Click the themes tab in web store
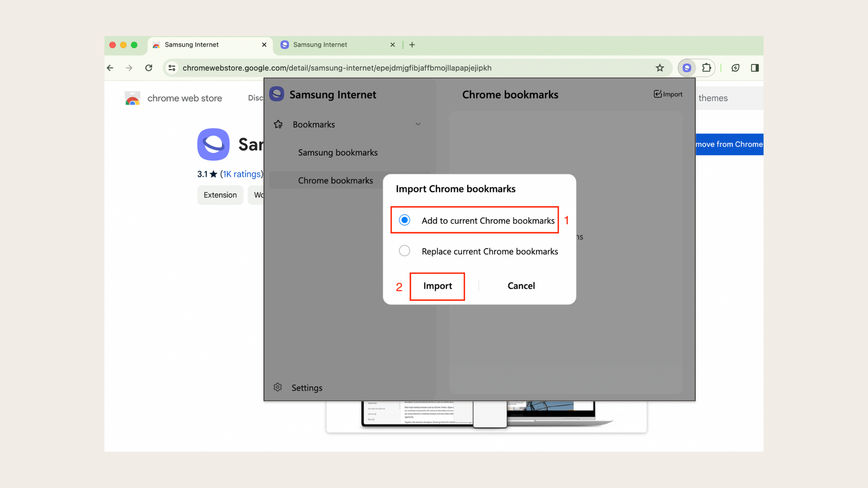The width and height of the screenshot is (868, 488). point(713,98)
